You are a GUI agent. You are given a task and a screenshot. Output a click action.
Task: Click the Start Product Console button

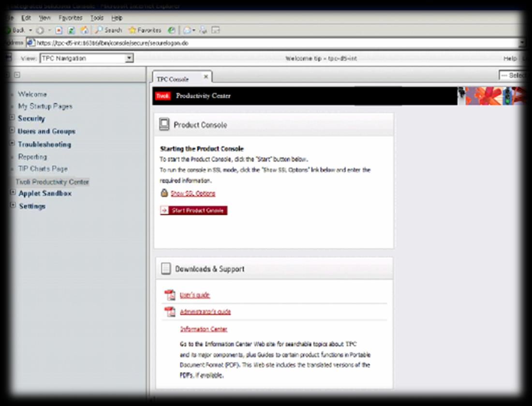pyautogui.click(x=194, y=211)
